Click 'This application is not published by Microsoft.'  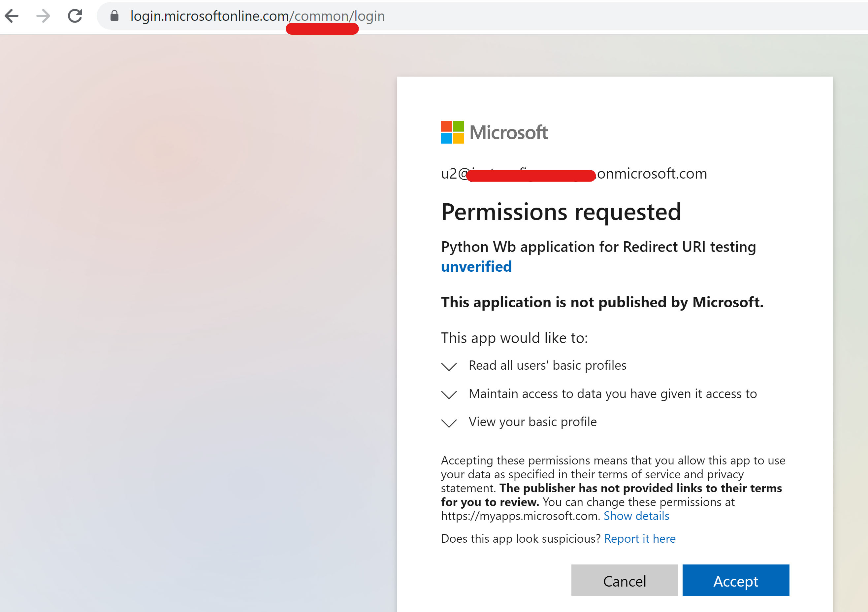pos(602,302)
